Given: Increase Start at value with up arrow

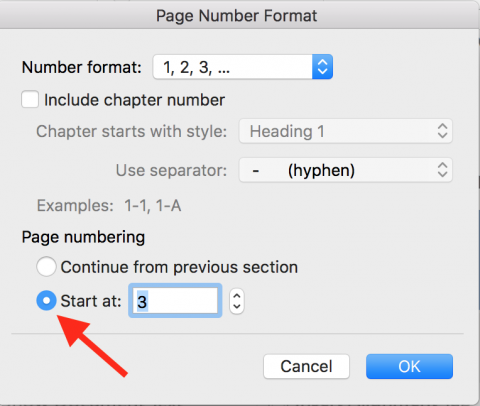Looking at the screenshot, I should pos(237,296).
